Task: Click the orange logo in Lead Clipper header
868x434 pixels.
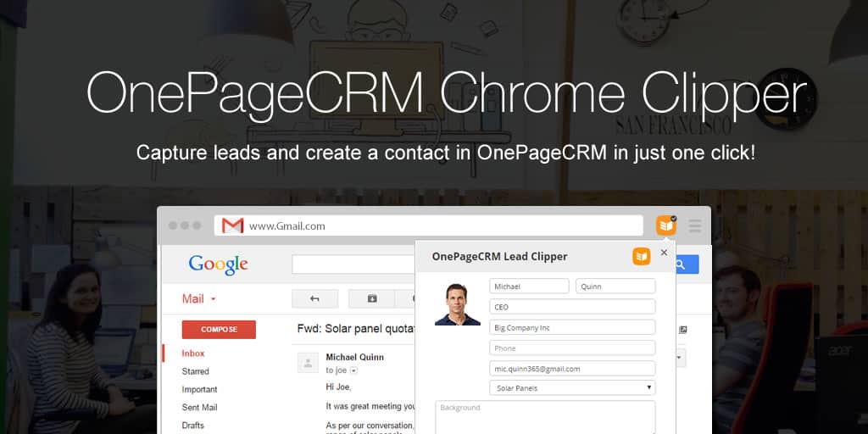Action: point(641,256)
